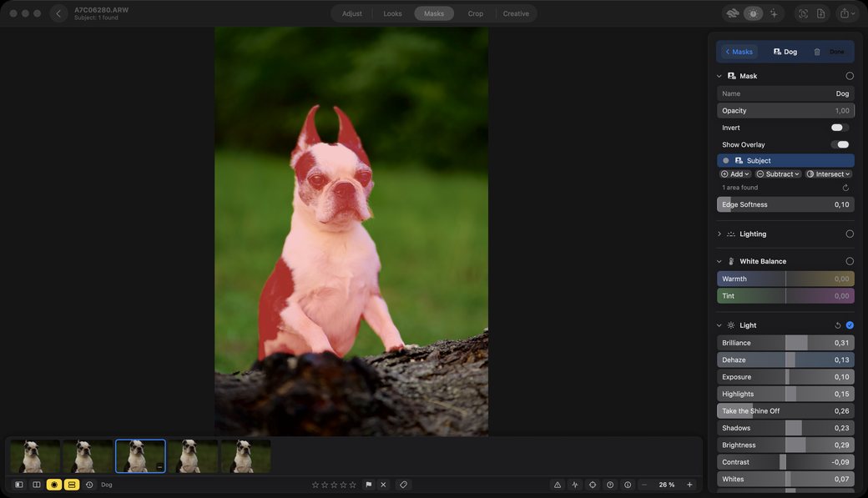Open help with the question mark icon

pos(610,485)
